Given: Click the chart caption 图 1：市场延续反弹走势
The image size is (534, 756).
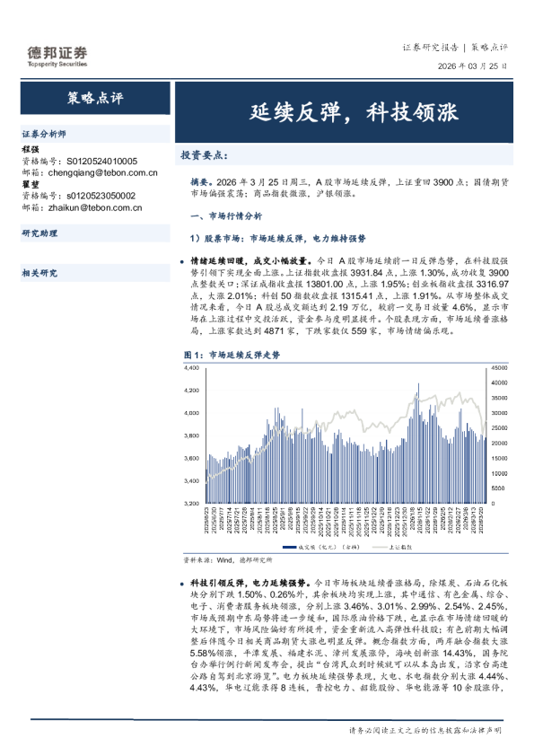Looking at the screenshot, I should tap(232, 355).
